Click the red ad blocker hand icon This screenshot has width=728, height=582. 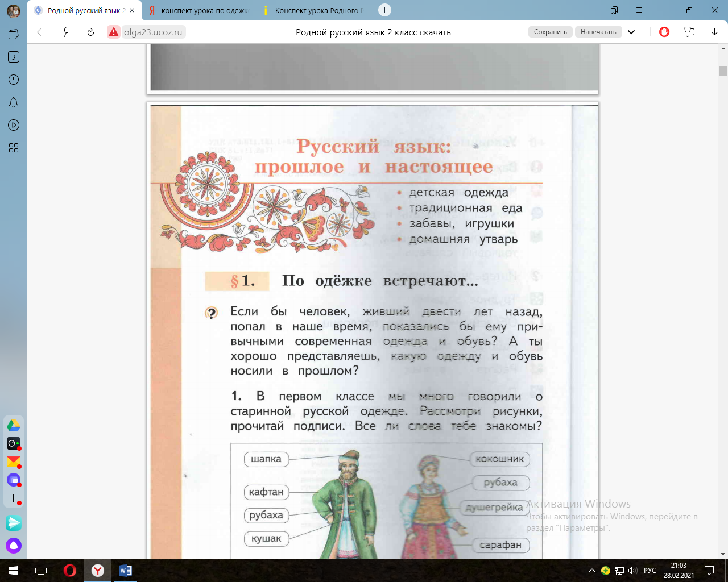(x=664, y=32)
